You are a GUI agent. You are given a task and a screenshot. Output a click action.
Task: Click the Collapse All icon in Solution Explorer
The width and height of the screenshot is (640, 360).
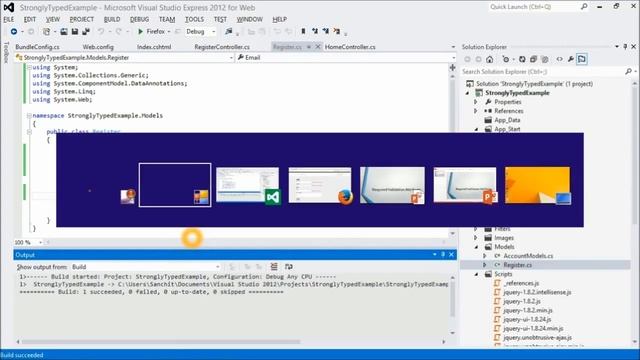[533, 60]
